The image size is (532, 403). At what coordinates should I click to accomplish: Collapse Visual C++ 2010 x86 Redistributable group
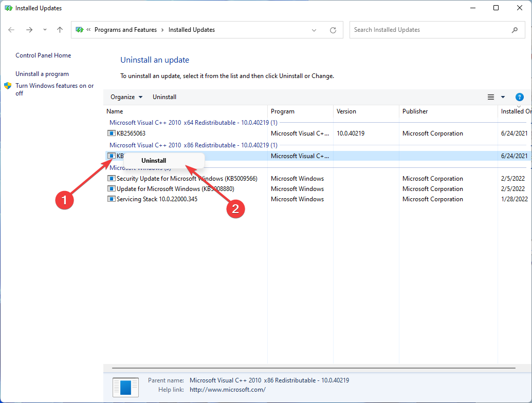point(193,145)
